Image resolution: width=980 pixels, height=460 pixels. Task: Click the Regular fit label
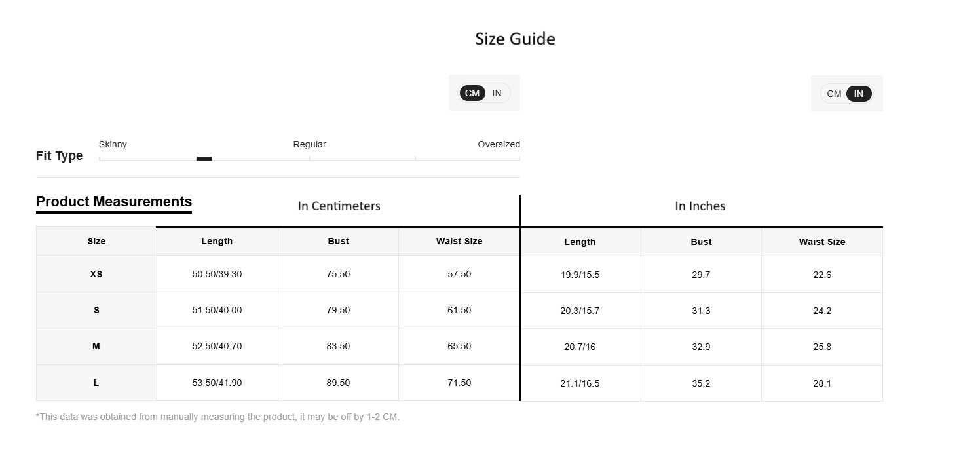[309, 144]
